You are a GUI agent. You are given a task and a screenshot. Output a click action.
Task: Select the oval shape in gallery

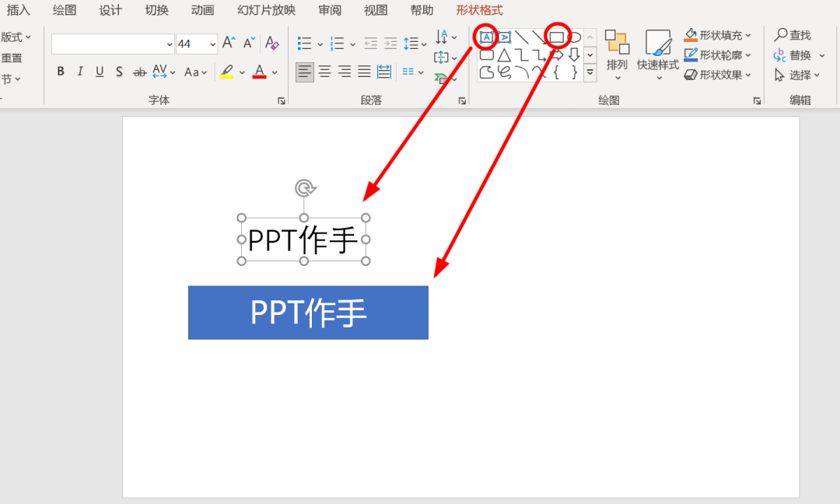574,37
